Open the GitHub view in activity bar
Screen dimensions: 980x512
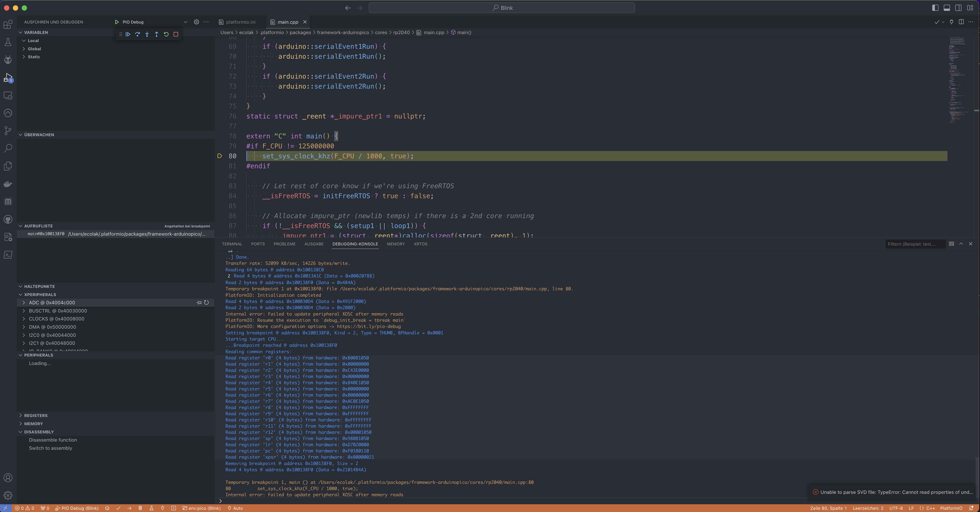tap(8, 219)
